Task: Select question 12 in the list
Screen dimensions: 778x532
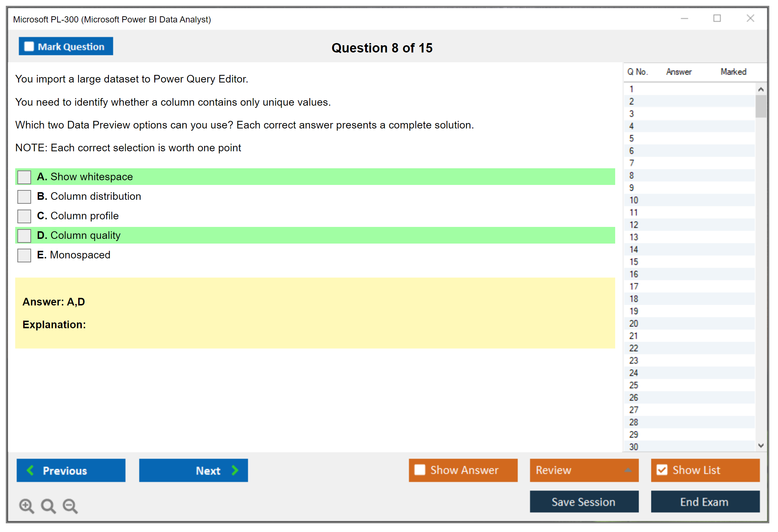Action: coord(634,225)
